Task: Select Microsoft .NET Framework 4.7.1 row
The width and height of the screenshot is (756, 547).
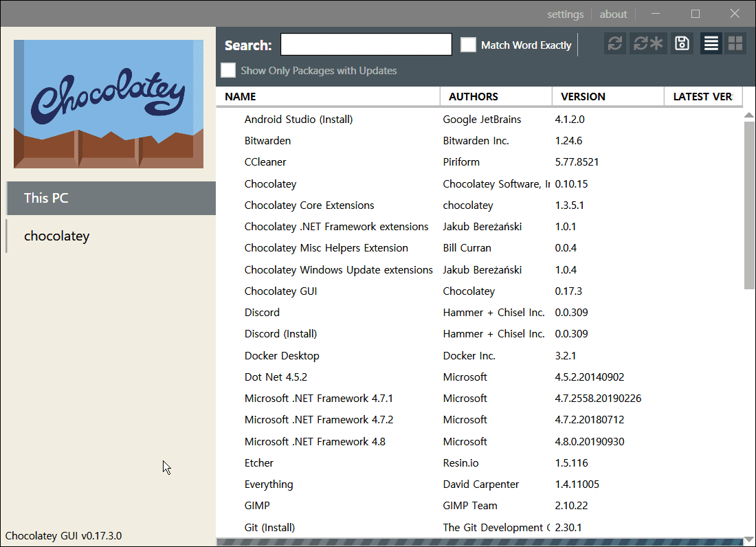Action: point(480,398)
